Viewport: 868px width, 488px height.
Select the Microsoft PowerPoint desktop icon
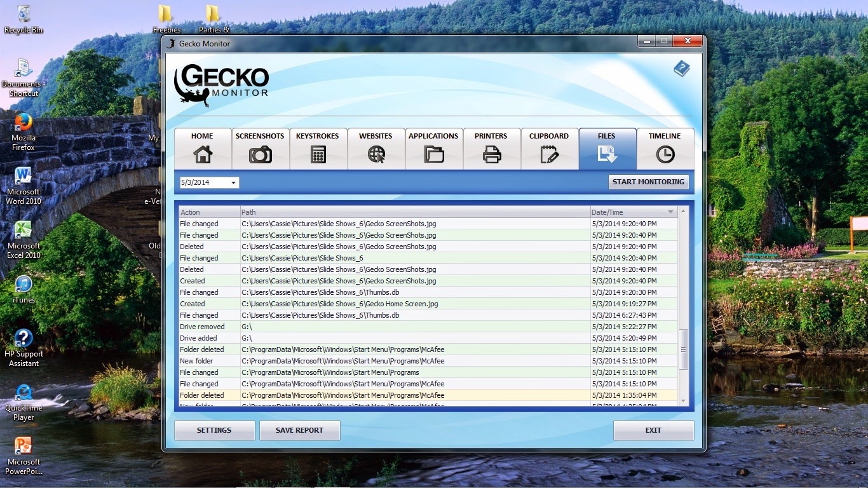[x=24, y=456]
